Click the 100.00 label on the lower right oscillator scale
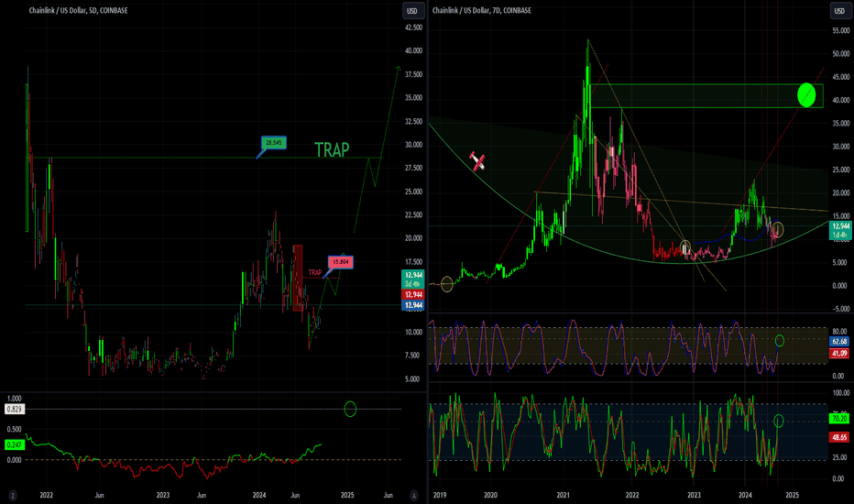The width and height of the screenshot is (854, 504). [841, 393]
